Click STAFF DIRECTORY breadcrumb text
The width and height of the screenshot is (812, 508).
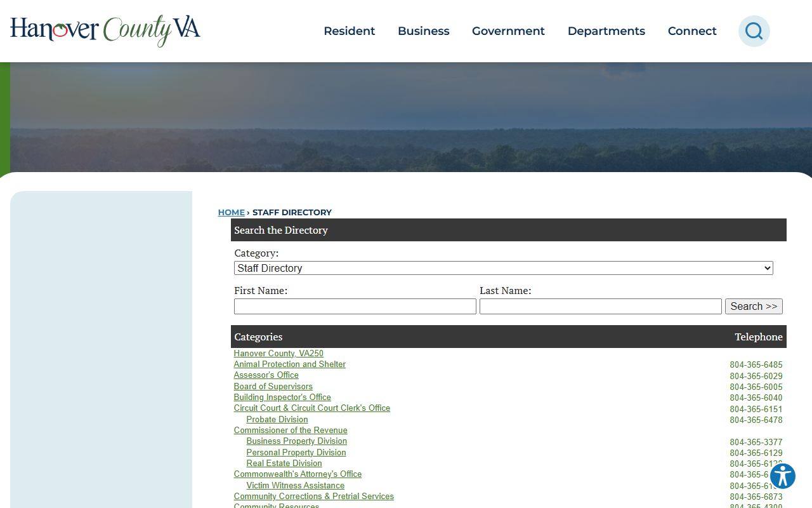pos(292,212)
